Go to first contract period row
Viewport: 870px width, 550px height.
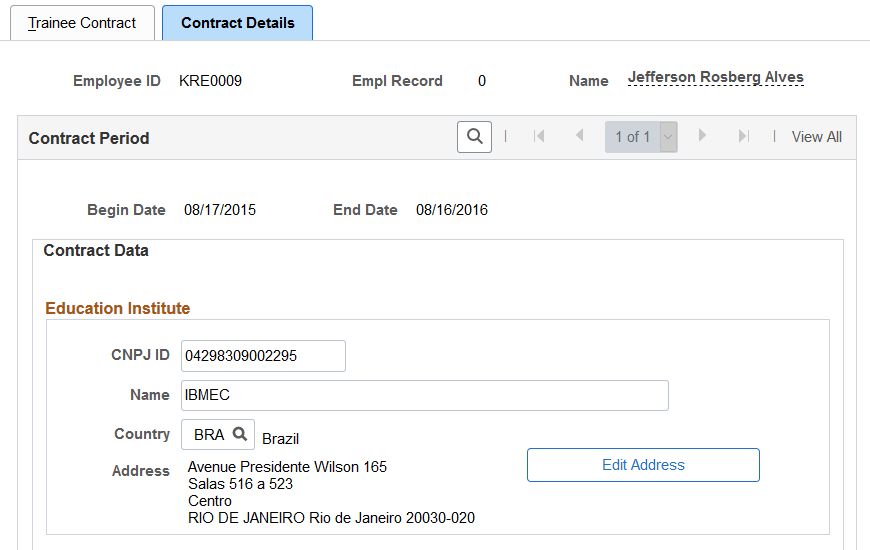(x=539, y=136)
